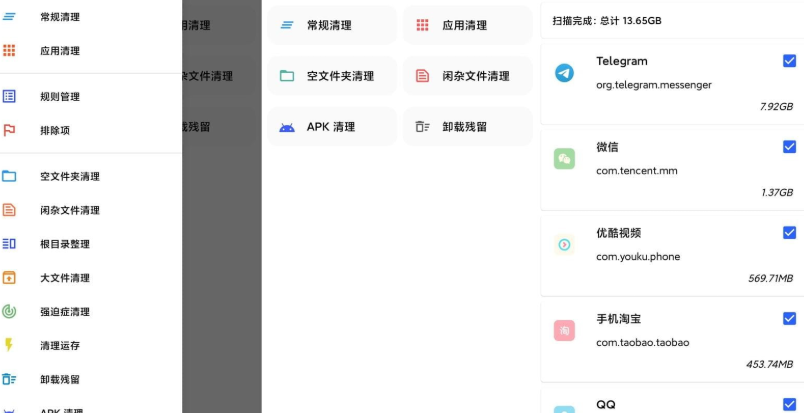Viewport: 804px width, 413px height.
Task: Tap the Android robot icon on the APK 清理 card
Action: 287,127
